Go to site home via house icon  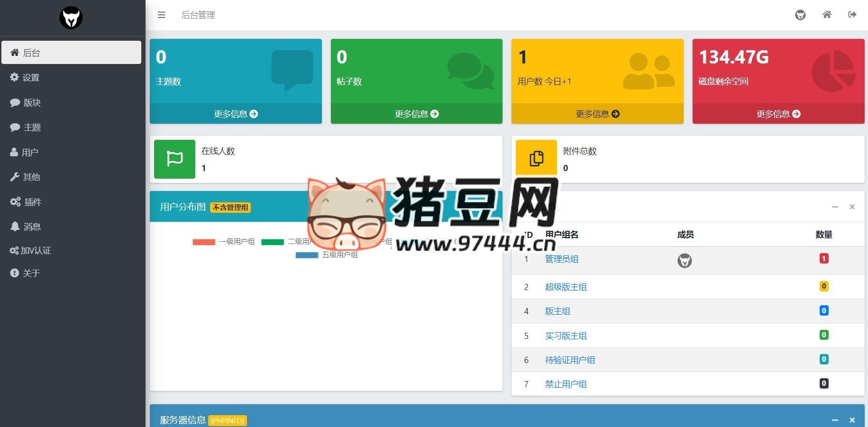(827, 15)
